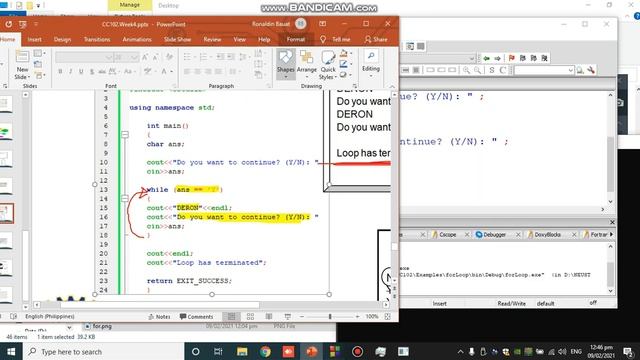Click the zoom slider handle in PowerPoint status bar
This screenshot has width=640, height=360.
pos(330,316)
